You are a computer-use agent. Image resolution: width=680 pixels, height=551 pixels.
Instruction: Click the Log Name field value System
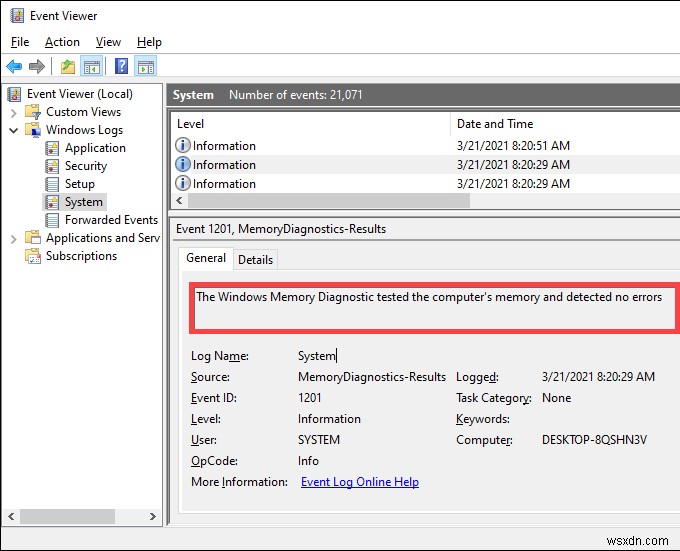pyautogui.click(x=317, y=356)
